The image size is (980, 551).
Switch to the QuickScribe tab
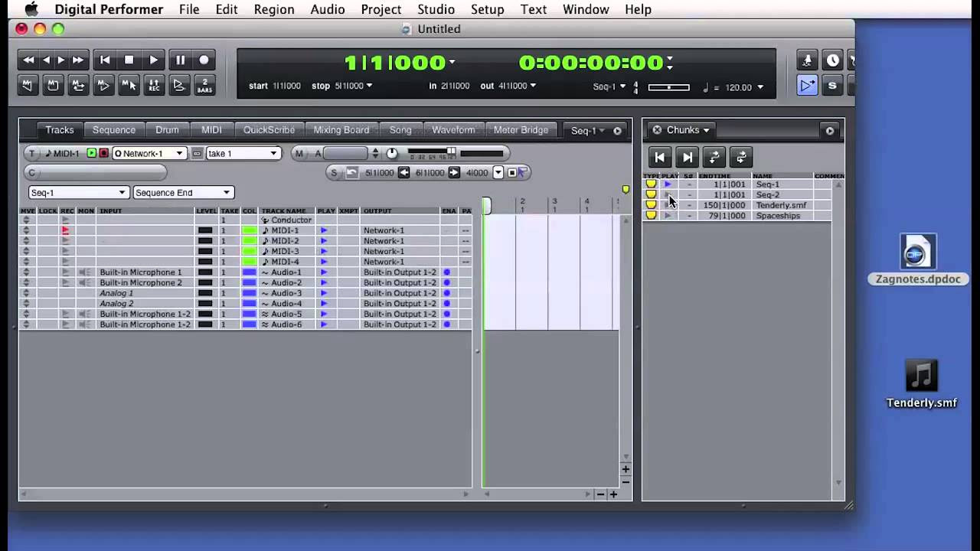269,130
